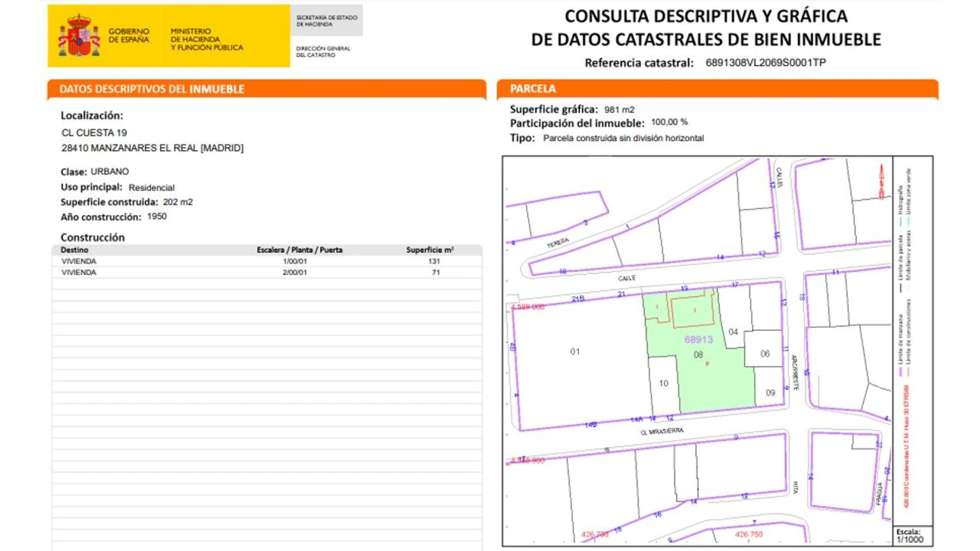Click the Superficie m² column header
Image resolution: width=980 pixels, height=551 pixels.
tap(430, 250)
